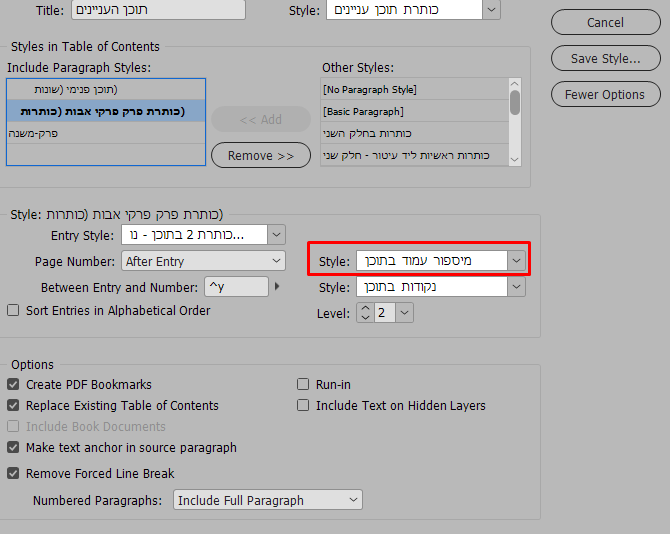
Task: Select פרק-משנה in Include Paragraph Styles list
Action: point(106,133)
